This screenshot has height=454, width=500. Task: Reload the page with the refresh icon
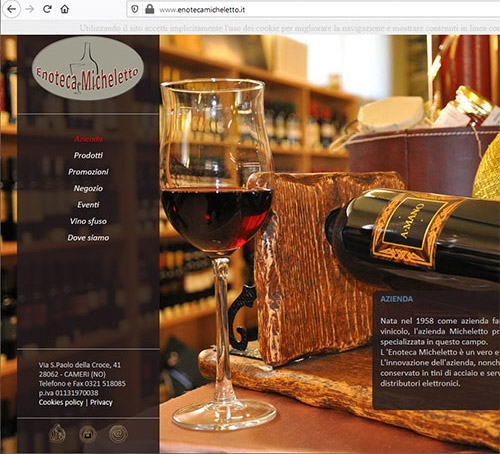tap(47, 9)
